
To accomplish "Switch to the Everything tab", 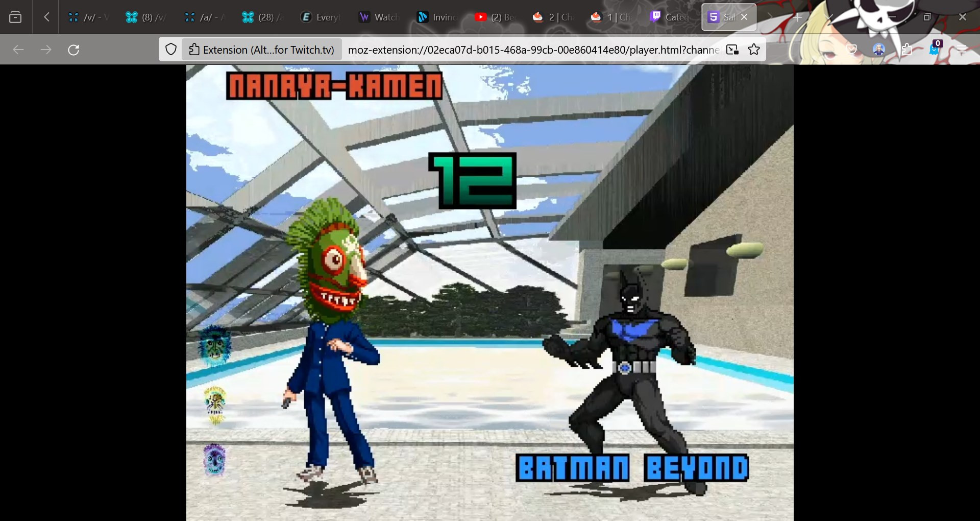I will 321,17.
